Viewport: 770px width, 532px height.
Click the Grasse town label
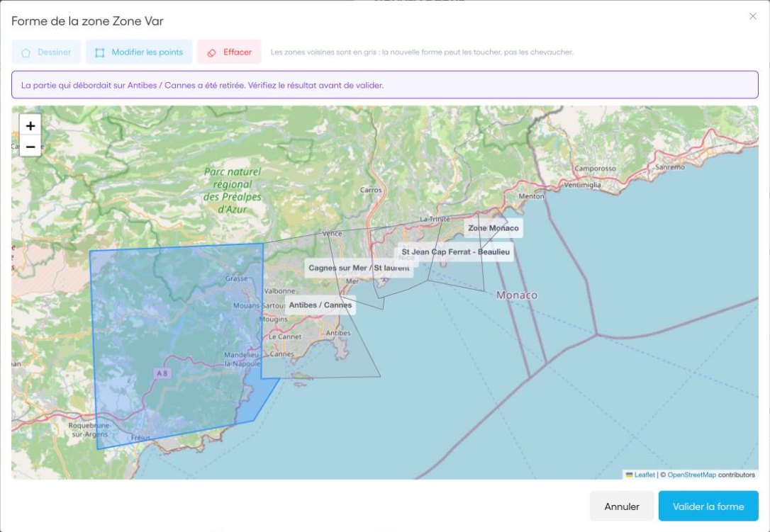[236, 278]
